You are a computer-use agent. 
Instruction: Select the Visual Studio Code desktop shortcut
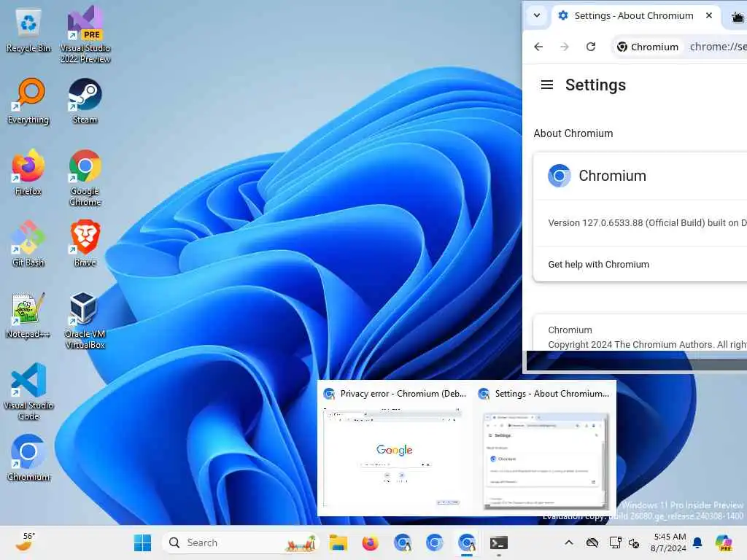(28, 392)
